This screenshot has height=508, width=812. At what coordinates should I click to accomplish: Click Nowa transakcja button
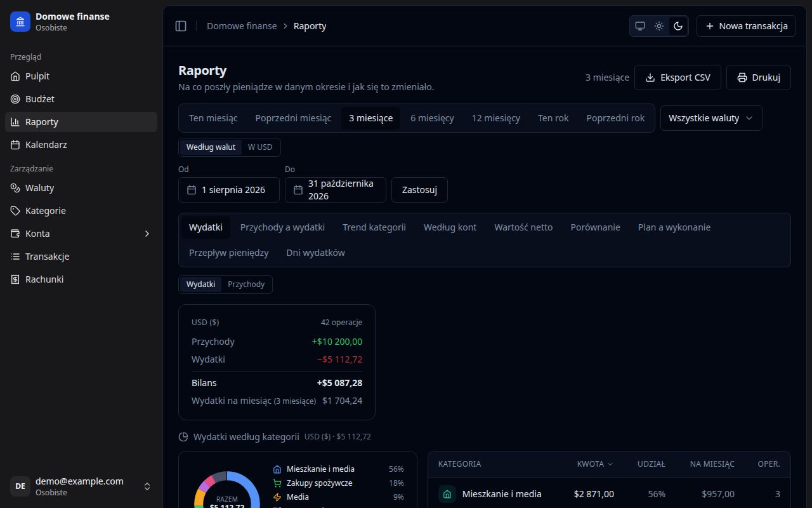746,26
